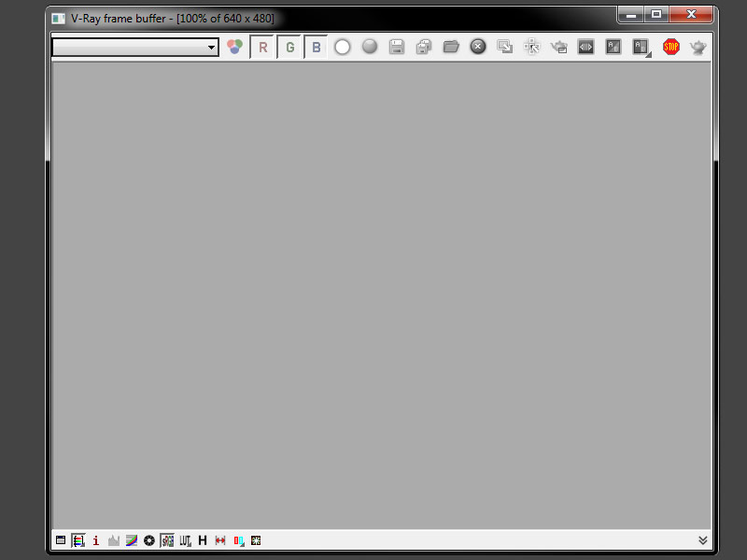
Task: Close the V-Ray frame buffer window
Action: tap(691, 15)
